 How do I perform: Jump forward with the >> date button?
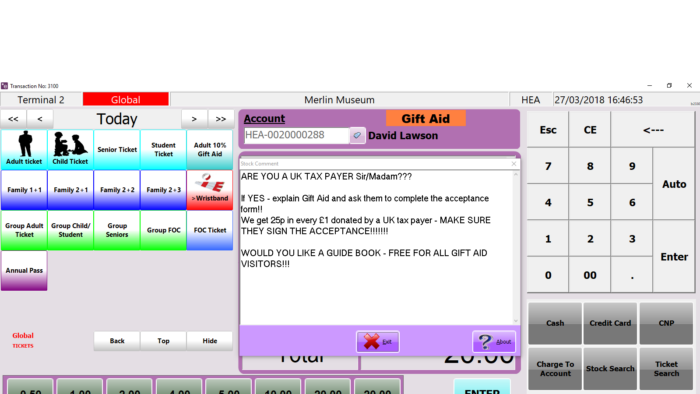coord(221,119)
